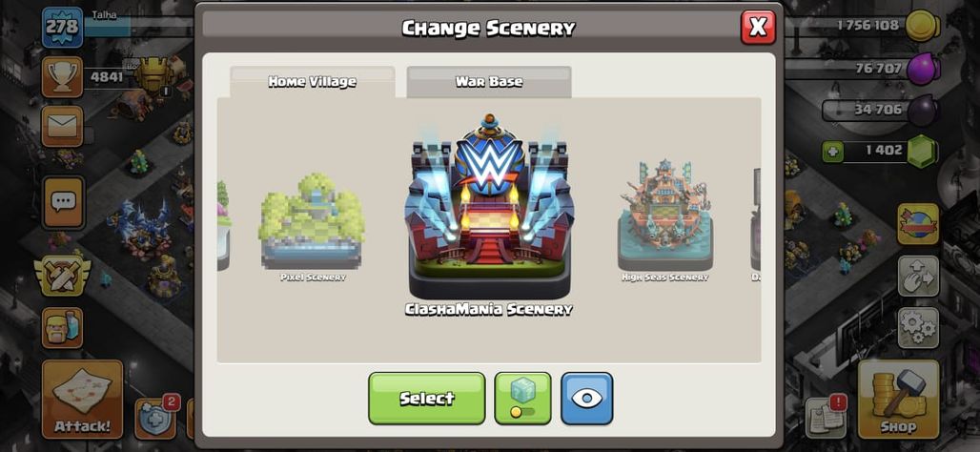Tap the Attack! map button
Image resolution: width=980 pixels, height=452 pixels.
pos(82,399)
